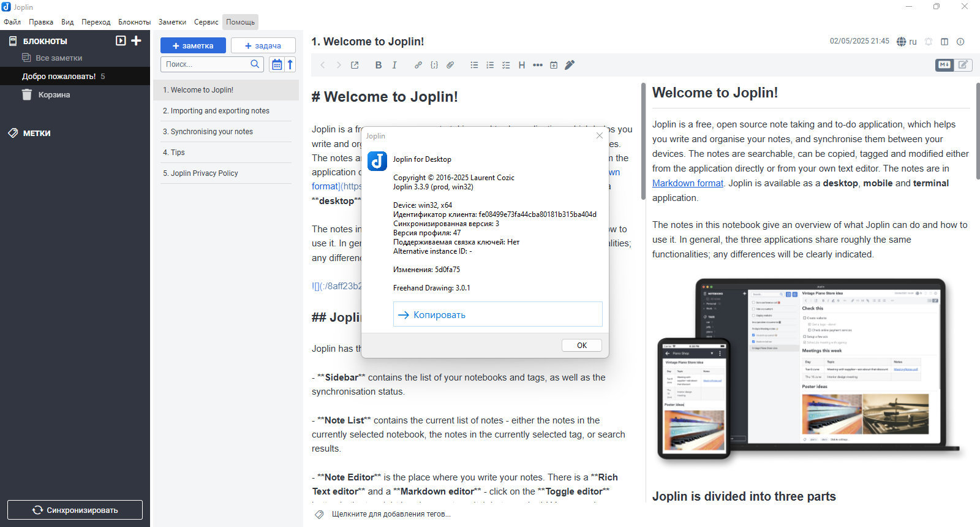Click Копировать in the about dialog
Image resolution: width=980 pixels, height=527 pixels.
[497, 314]
